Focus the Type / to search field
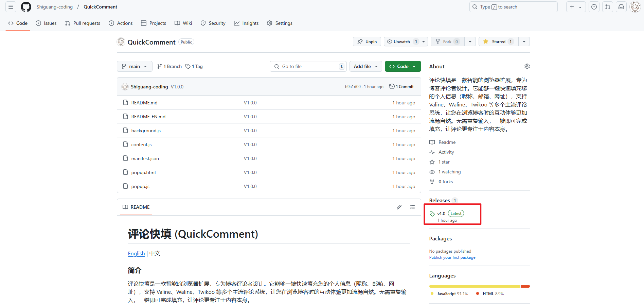644x305 pixels. point(513,7)
